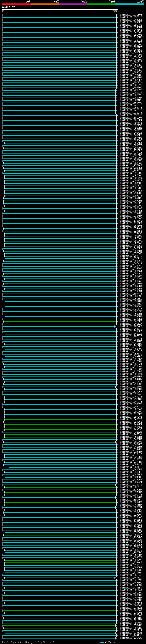Select hit label UniRef100_Q46TD6
This screenshot has width=146, height=644.
click(x=131, y=344)
